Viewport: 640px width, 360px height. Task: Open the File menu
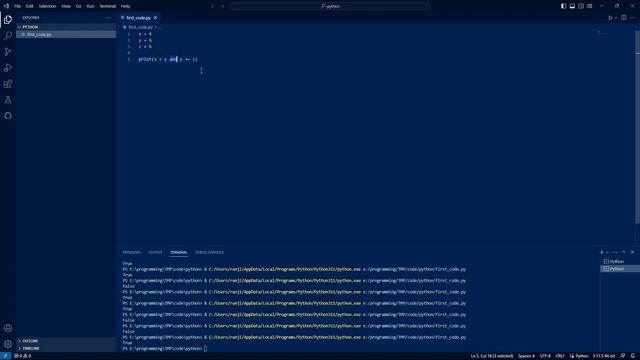pos(18,6)
